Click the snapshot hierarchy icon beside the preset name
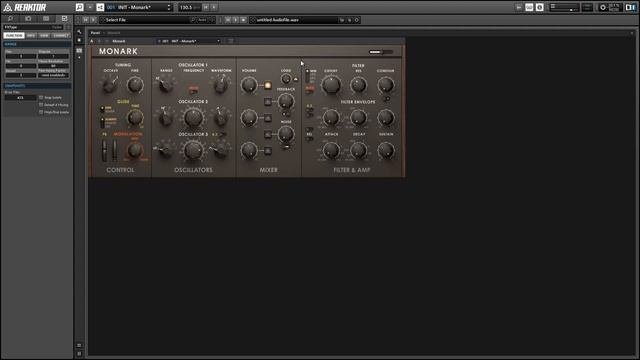The height and width of the screenshot is (360, 640). tap(100, 7)
